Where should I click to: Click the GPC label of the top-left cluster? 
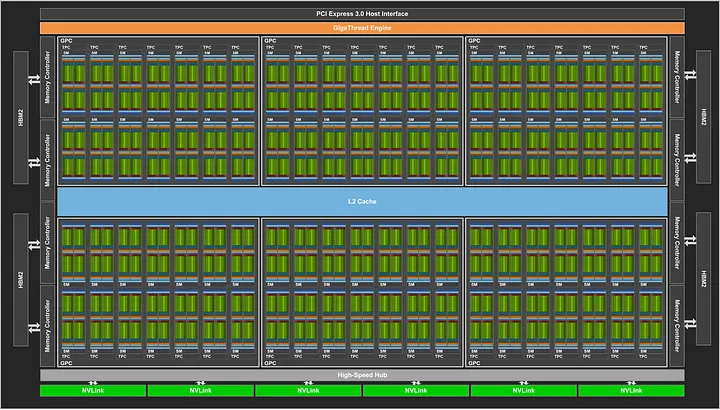coord(67,41)
